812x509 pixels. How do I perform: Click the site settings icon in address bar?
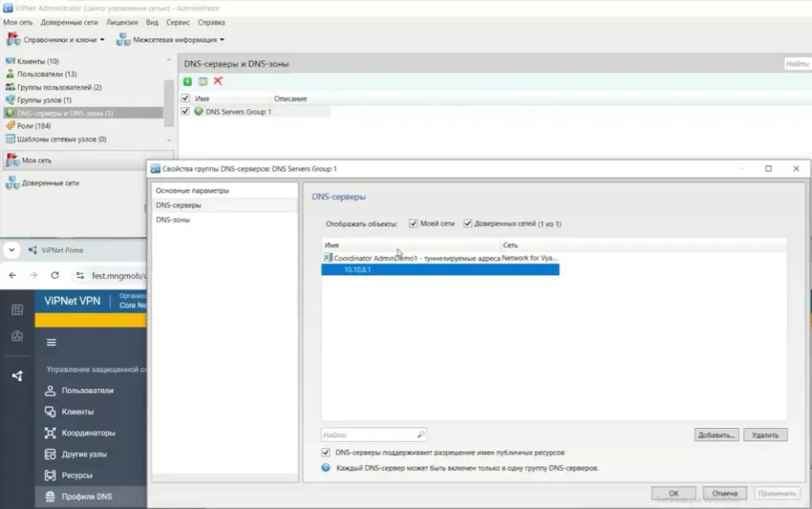80,275
